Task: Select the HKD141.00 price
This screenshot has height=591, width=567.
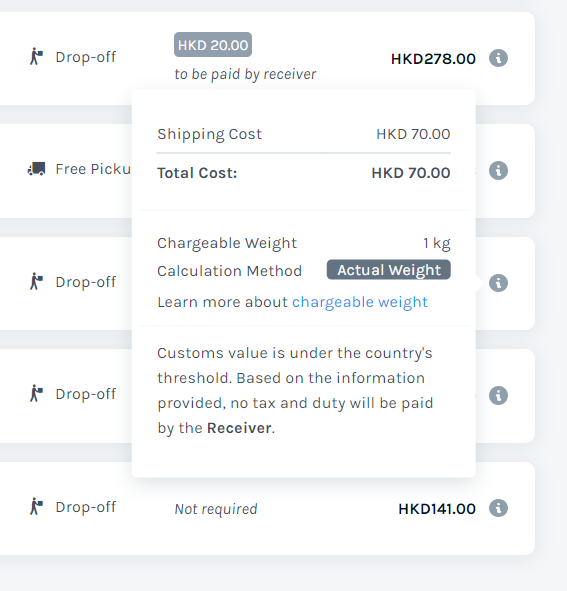Action: coord(437,509)
